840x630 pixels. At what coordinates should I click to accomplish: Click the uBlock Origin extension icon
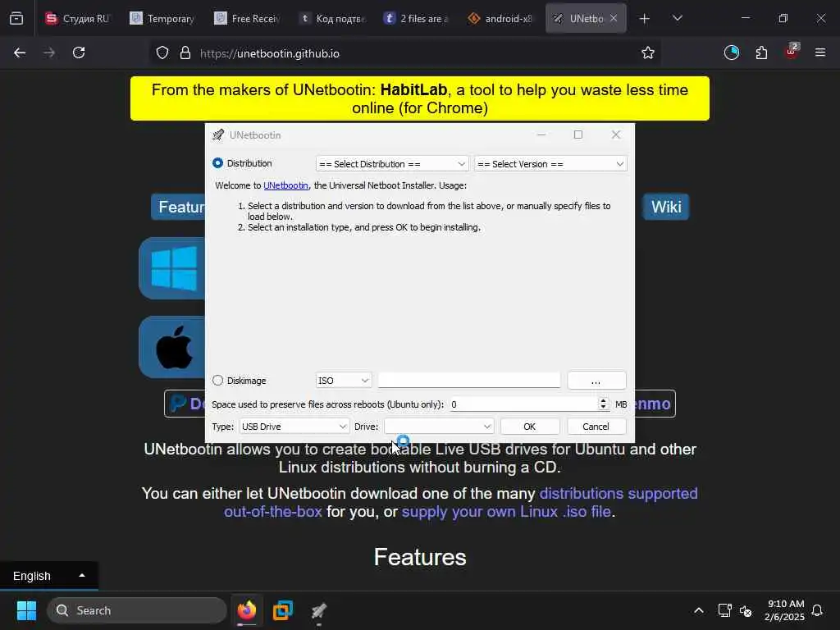point(792,52)
